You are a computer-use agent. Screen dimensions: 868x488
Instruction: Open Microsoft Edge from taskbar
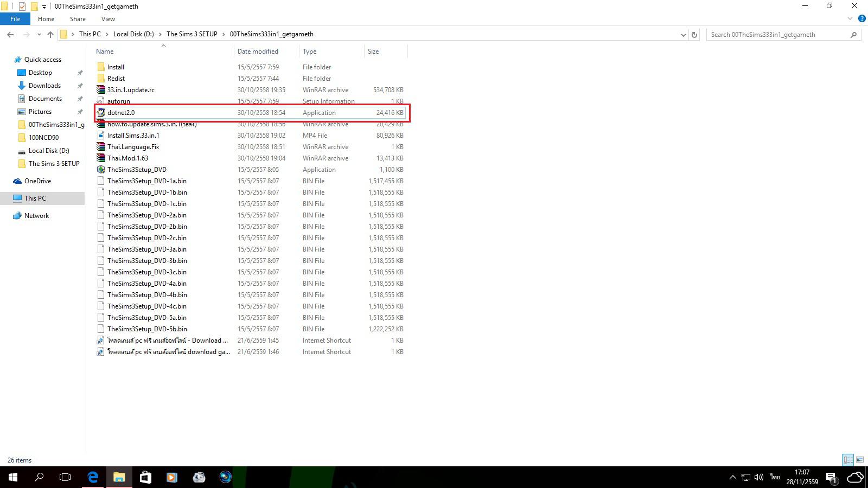point(93,477)
